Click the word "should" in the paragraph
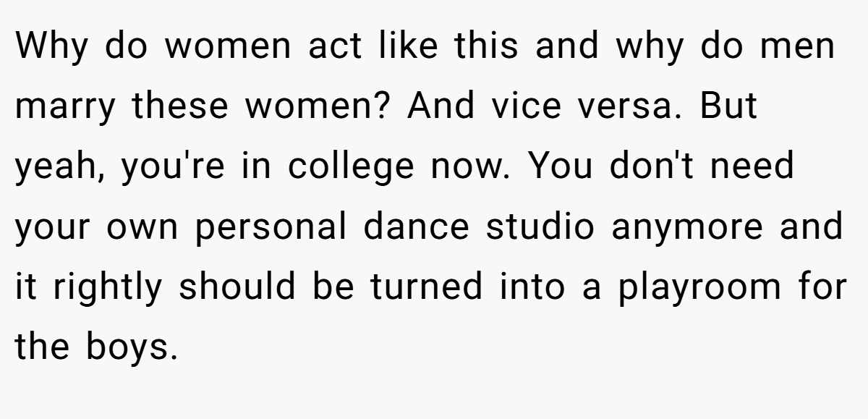868x419 pixels. pyautogui.click(x=238, y=287)
